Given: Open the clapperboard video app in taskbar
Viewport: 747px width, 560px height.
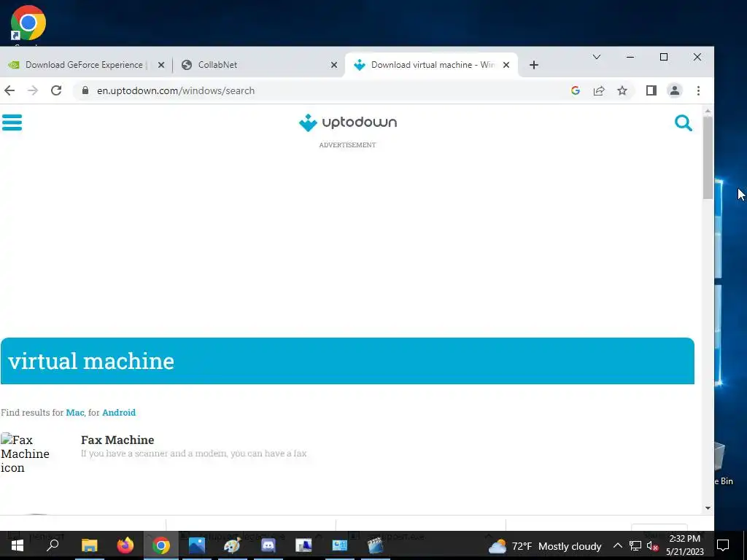Looking at the screenshot, I should pos(376,545).
